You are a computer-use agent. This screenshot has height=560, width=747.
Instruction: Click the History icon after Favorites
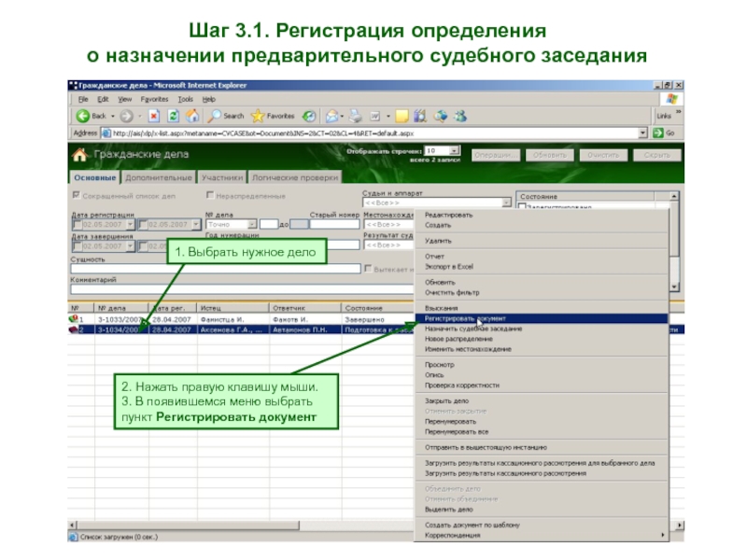pos(309,116)
